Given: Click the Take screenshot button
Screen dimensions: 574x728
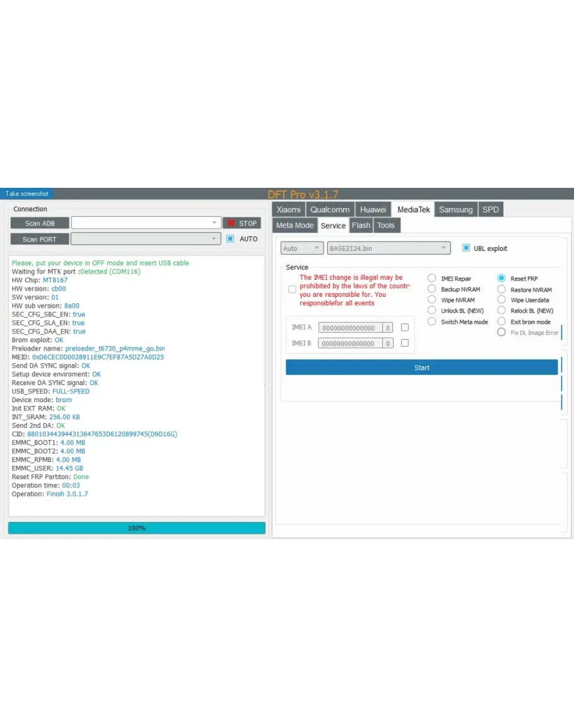Looking at the screenshot, I should 27,194.
